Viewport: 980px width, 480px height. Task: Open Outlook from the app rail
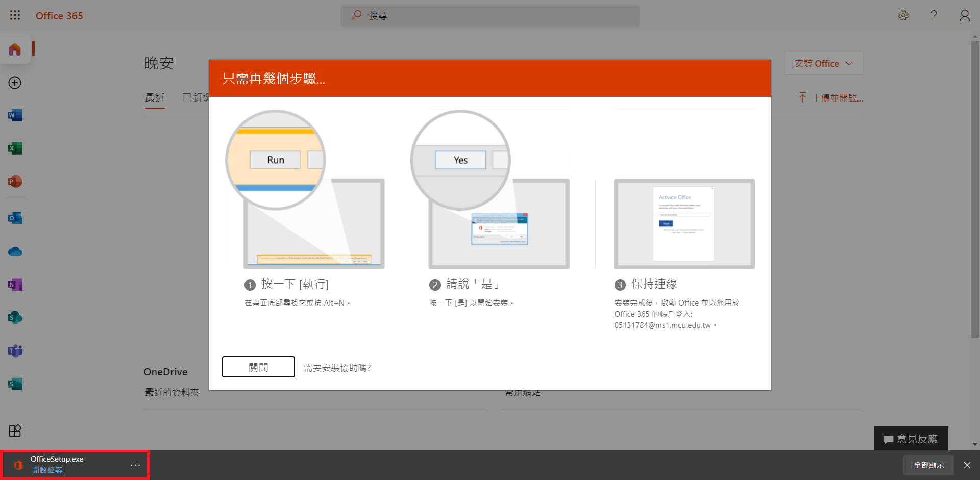[x=15, y=218]
